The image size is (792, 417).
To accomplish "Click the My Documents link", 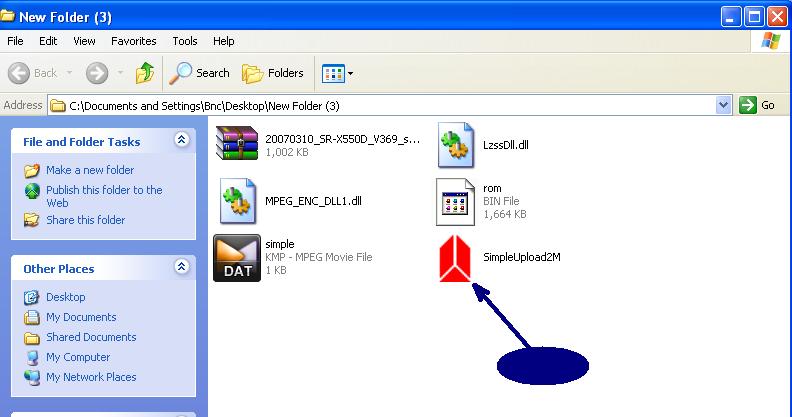I will (81, 317).
